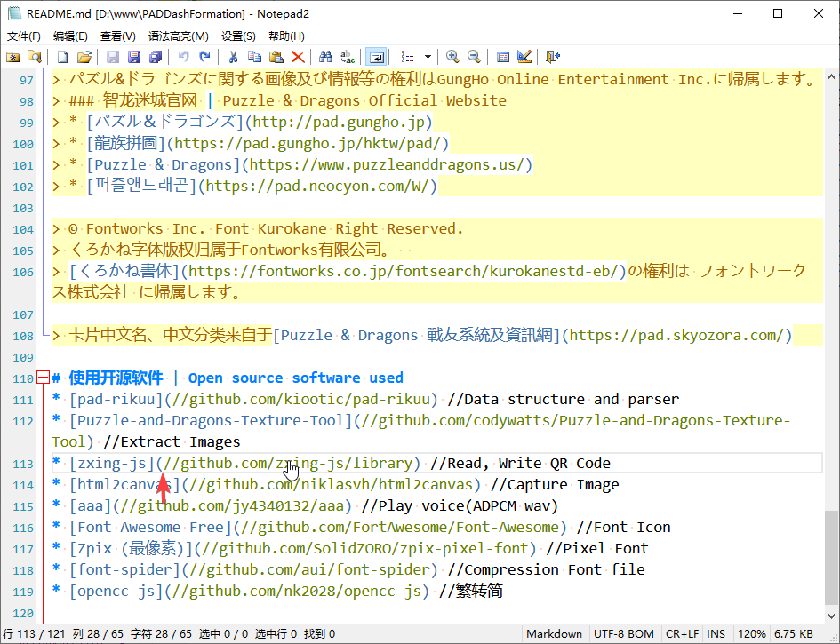This screenshot has height=644, width=840.
Task: Click the [Font Awesome Free] link text
Action: [x=150, y=528]
